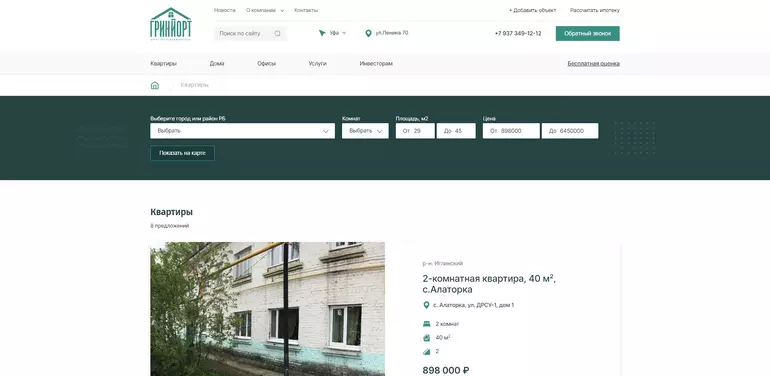Open the Инвесторам menu item
The image size is (770, 376).
(x=376, y=64)
